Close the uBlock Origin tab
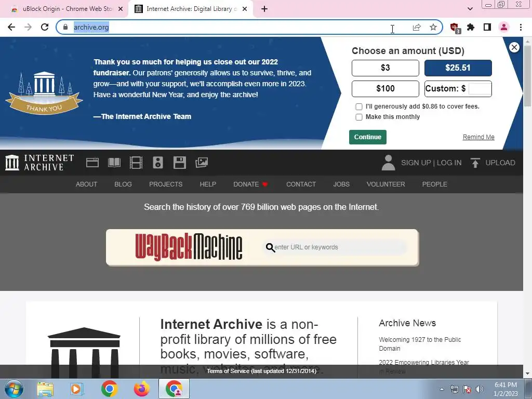Image resolution: width=532 pixels, height=399 pixels. click(x=121, y=9)
